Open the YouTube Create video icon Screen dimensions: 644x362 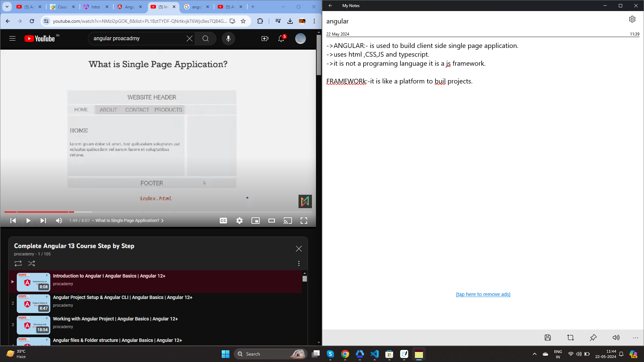click(x=265, y=39)
